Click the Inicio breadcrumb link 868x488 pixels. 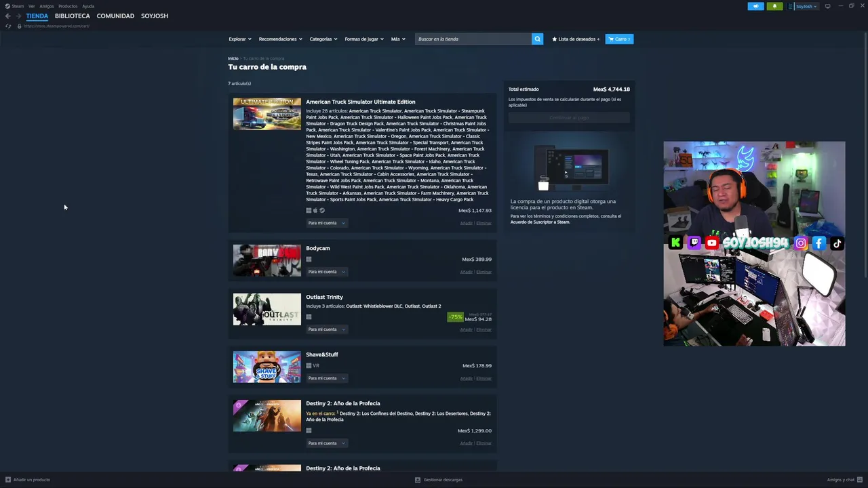(x=233, y=58)
